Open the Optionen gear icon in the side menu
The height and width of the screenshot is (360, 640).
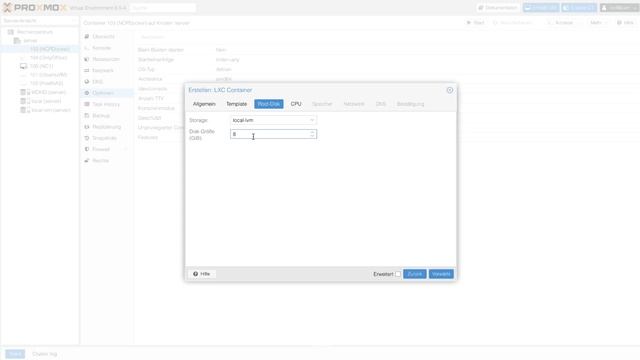pos(87,93)
